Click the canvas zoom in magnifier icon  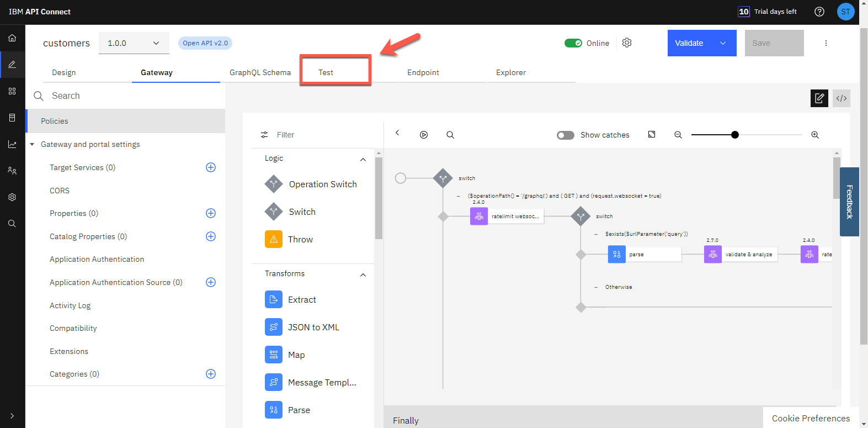(814, 135)
